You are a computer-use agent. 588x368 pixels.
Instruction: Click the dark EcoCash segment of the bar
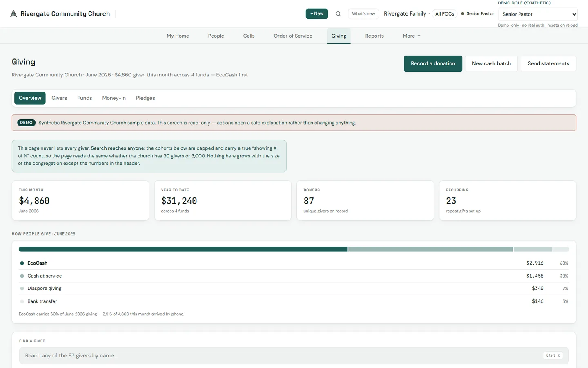[183, 249]
